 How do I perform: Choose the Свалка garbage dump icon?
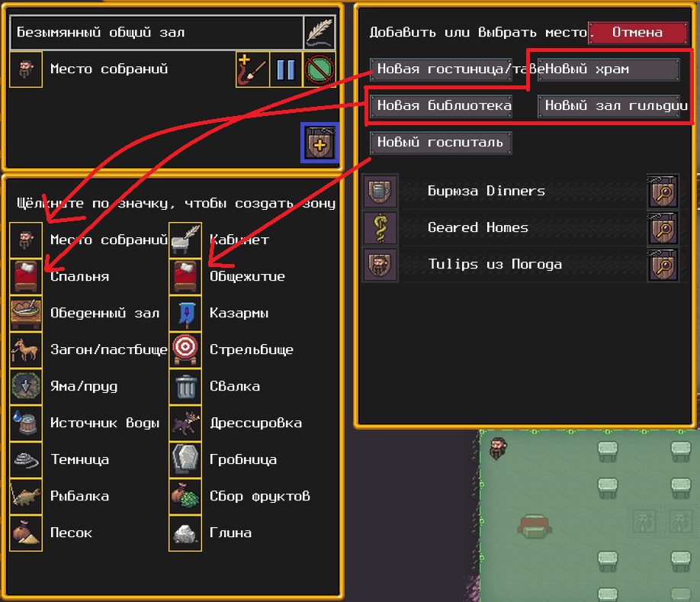[185, 386]
